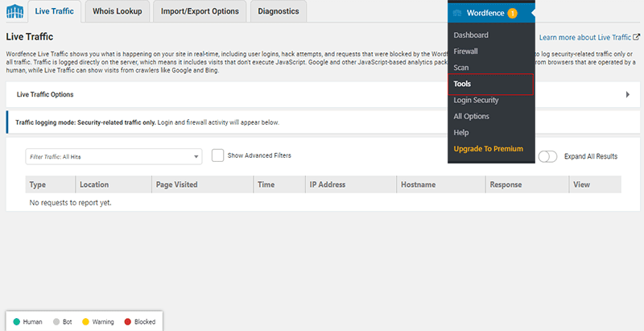Click the Expand All Results label
Image resolution: width=644 pixels, height=331 pixels.
[x=591, y=156]
